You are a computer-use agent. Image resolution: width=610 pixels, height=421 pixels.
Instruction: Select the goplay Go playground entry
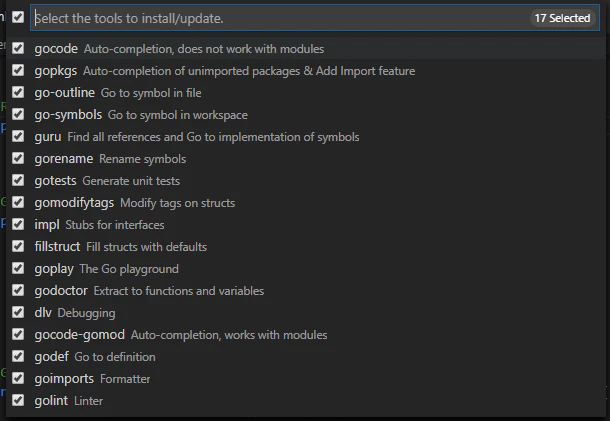(106, 269)
